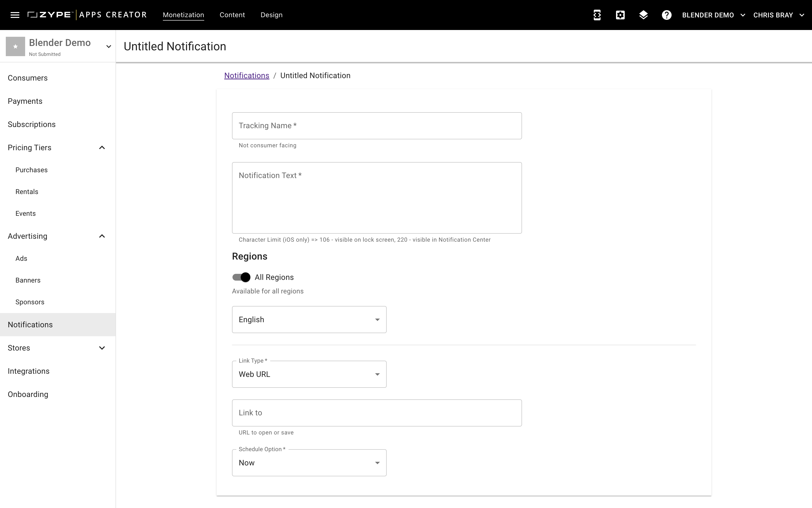Click the Character Limit helper text
This screenshot has width=812, height=508.
(365, 240)
